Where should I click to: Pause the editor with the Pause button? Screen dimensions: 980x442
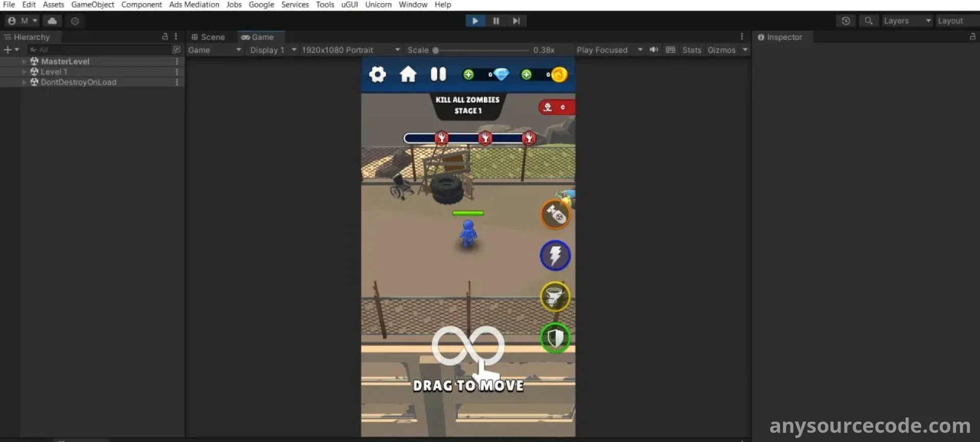tap(496, 21)
